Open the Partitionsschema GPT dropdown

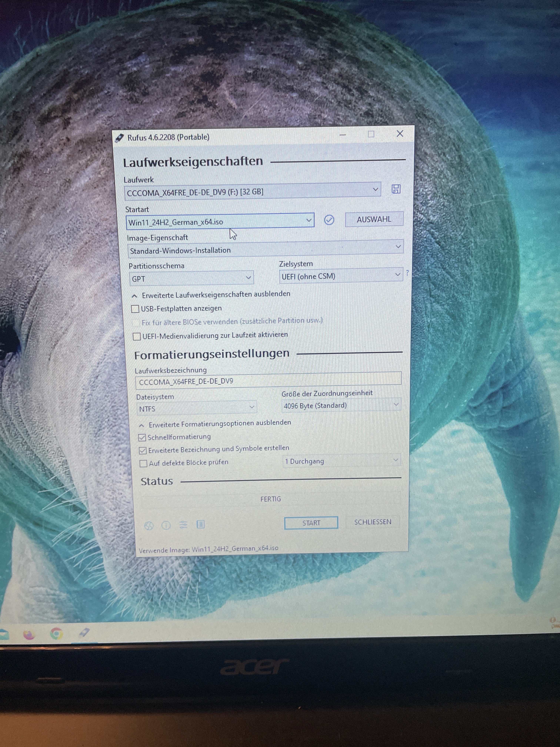pyautogui.click(x=191, y=278)
